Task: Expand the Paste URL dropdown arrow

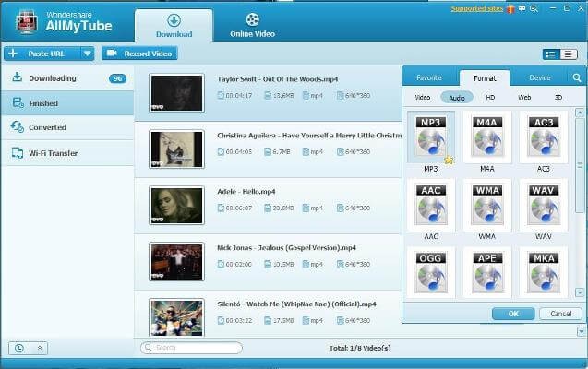Action: 87,54
